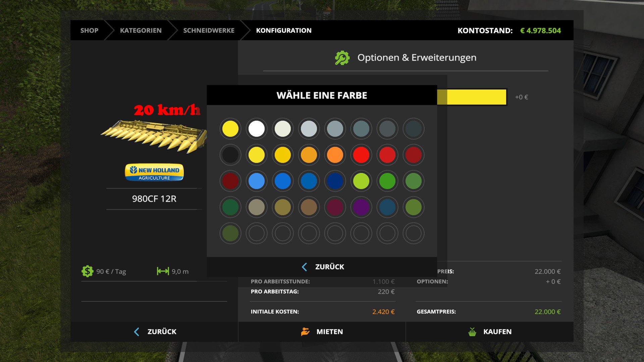Pick the dark red swatch ending the second row

(414, 155)
